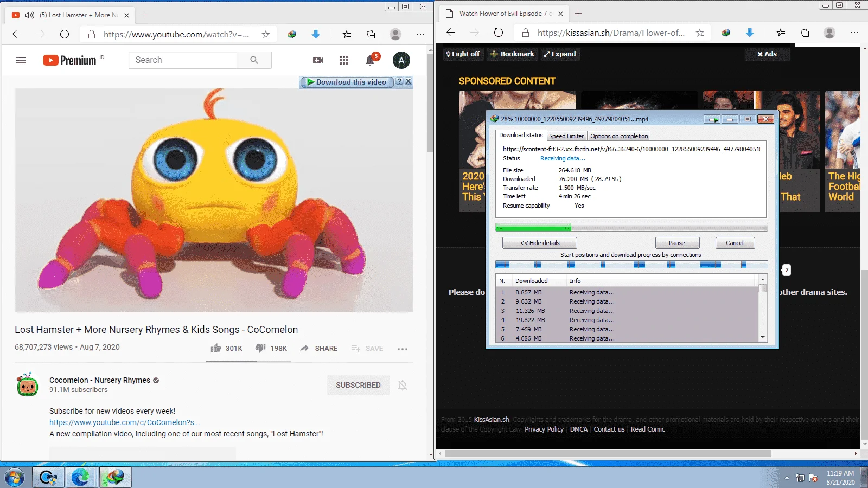Open the Cocomelon YouTube channel link

pos(124,422)
